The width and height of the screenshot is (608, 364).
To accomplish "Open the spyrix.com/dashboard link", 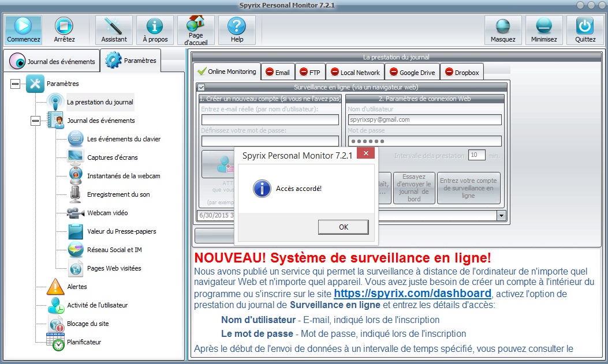I will pyautogui.click(x=413, y=293).
